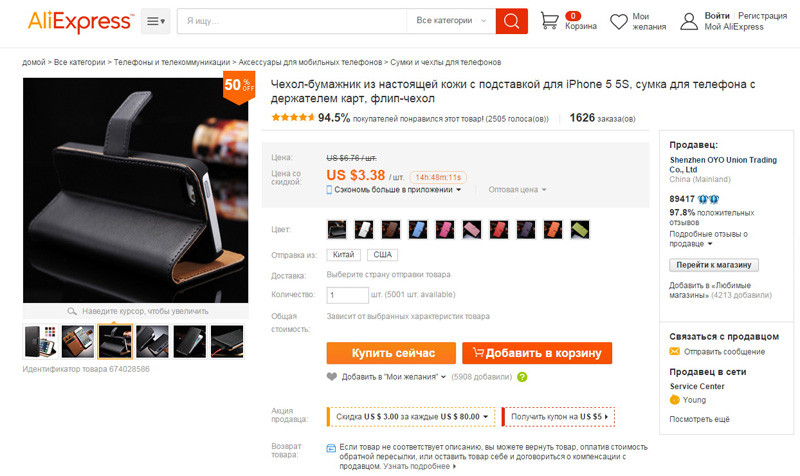800x476 pixels.
Task: Click the gray heart next to 'Мои желания'
Action: click(x=332, y=377)
